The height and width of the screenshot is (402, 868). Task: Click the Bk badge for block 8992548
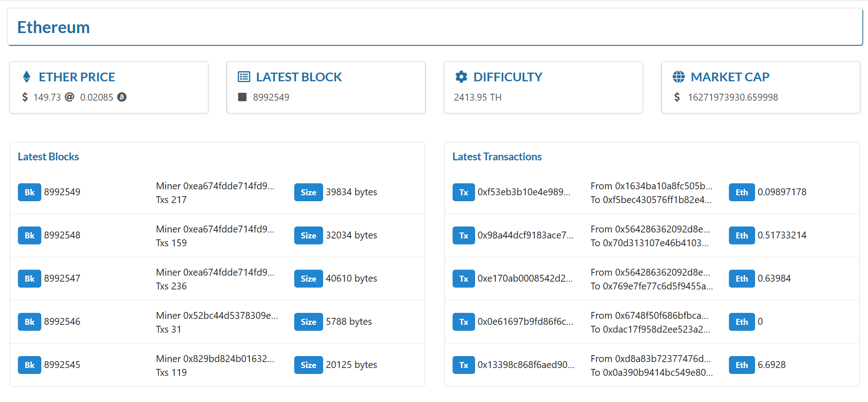click(29, 235)
